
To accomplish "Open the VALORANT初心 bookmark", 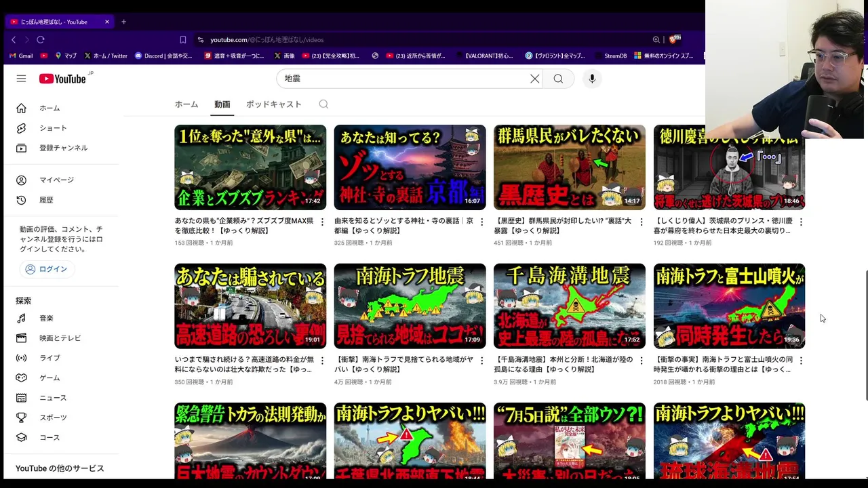I will pyautogui.click(x=486, y=56).
